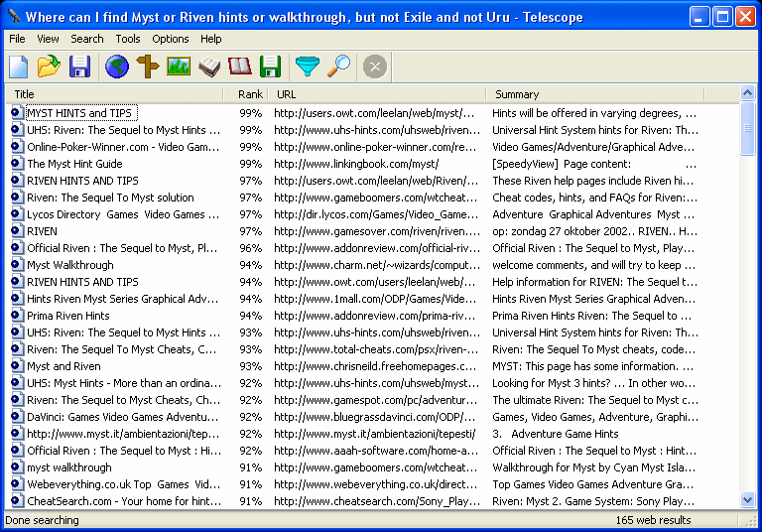Click URL http://www.gamespot.com/pc/adventur...
762x532 pixels.
[x=375, y=400]
